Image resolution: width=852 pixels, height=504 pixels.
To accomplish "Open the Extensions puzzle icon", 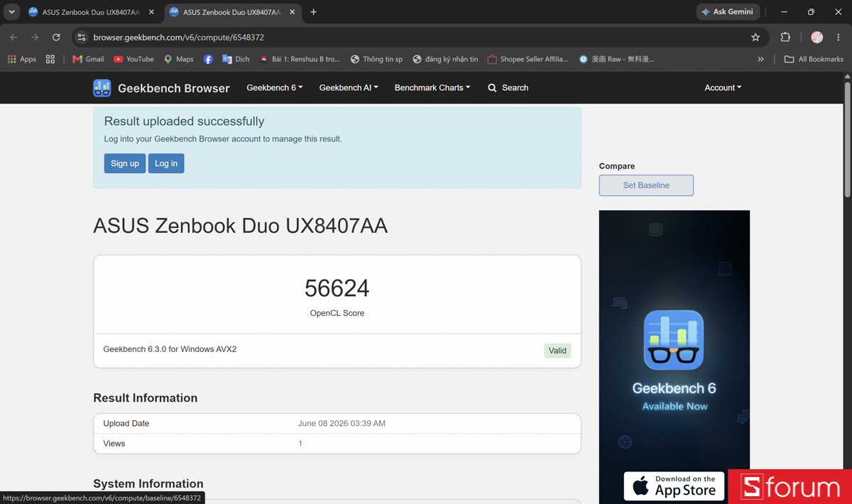I will tap(785, 37).
